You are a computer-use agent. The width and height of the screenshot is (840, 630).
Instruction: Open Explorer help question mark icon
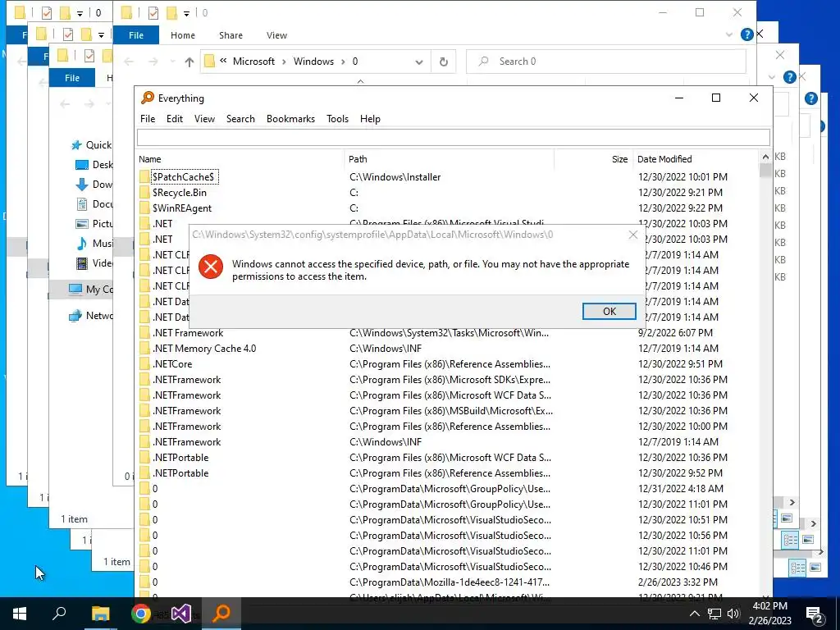coord(746,34)
